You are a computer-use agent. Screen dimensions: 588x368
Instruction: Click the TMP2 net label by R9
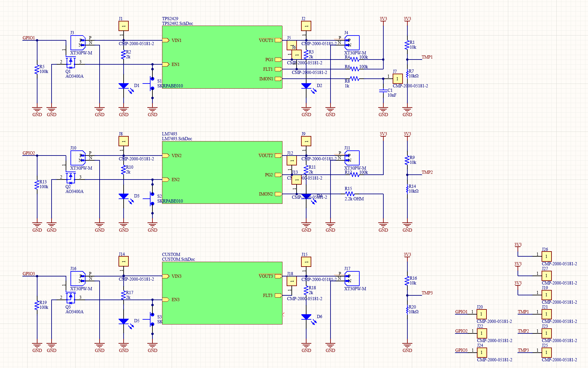(x=427, y=172)
